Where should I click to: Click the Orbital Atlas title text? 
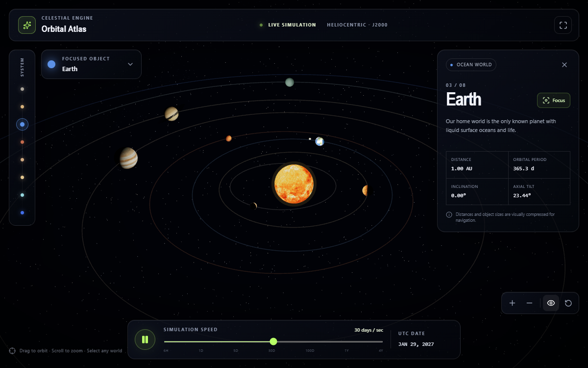point(64,29)
